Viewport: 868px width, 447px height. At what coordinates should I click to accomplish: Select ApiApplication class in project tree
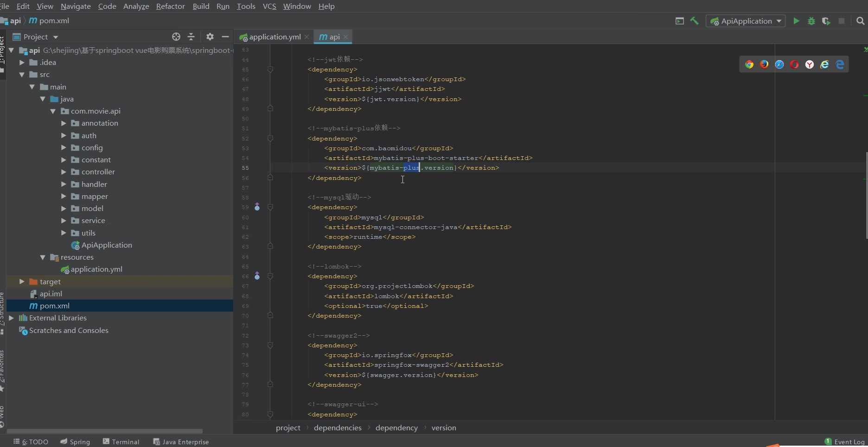click(x=106, y=245)
